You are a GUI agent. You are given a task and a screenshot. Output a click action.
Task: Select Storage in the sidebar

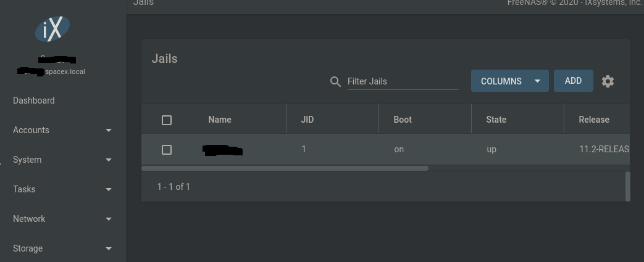(28, 248)
